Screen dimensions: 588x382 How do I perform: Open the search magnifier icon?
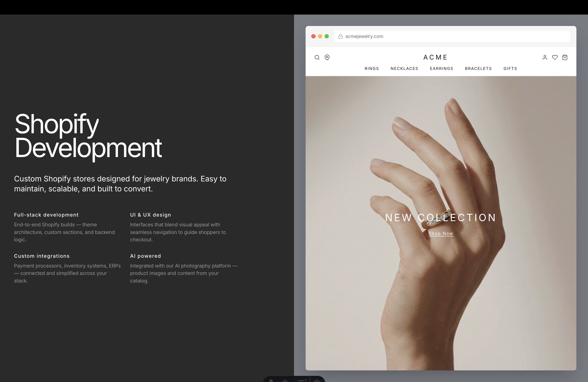tap(317, 58)
